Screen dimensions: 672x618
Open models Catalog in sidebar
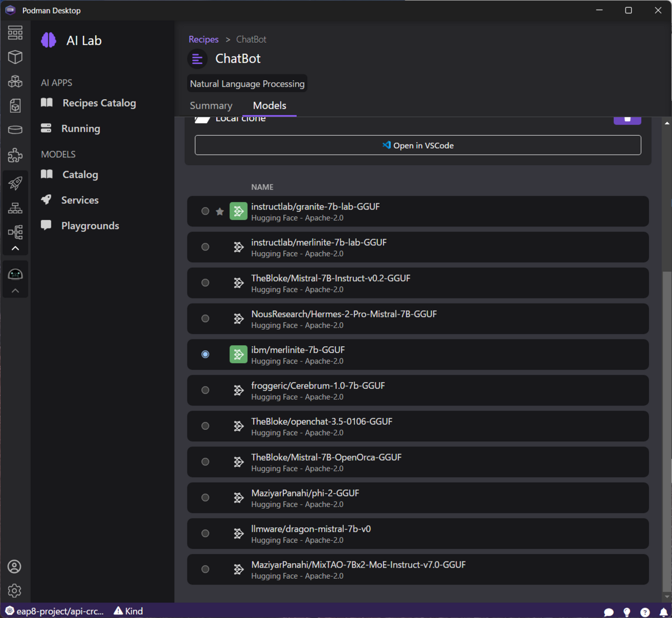[x=80, y=175]
